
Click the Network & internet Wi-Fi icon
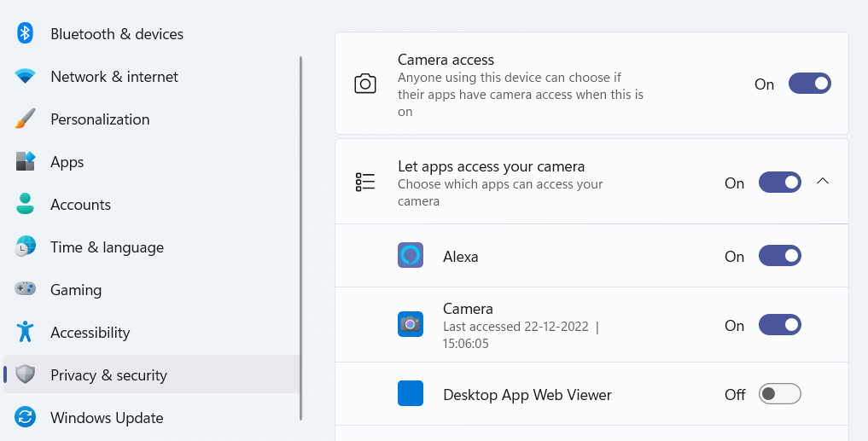25,76
